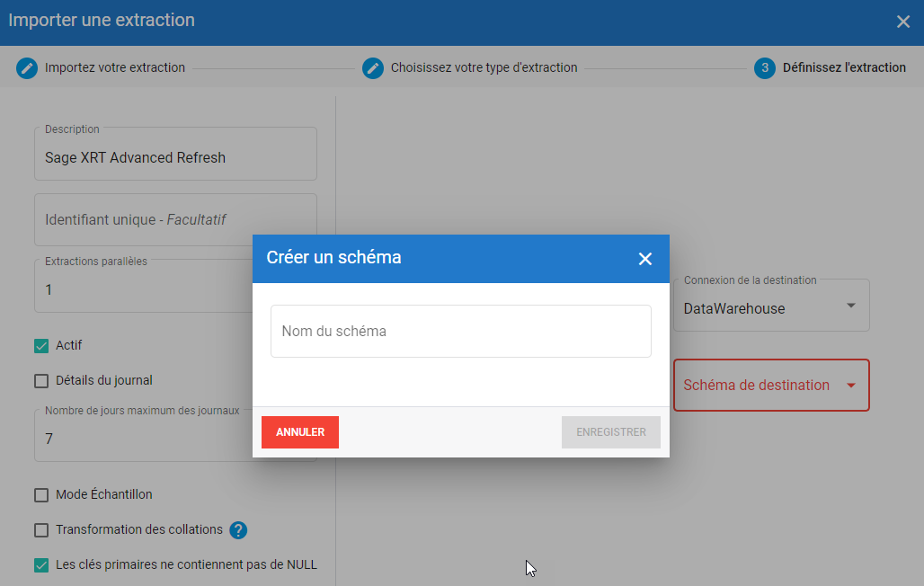Click pencil icon for Choisissez votre type d'extraction

pyautogui.click(x=373, y=67)
